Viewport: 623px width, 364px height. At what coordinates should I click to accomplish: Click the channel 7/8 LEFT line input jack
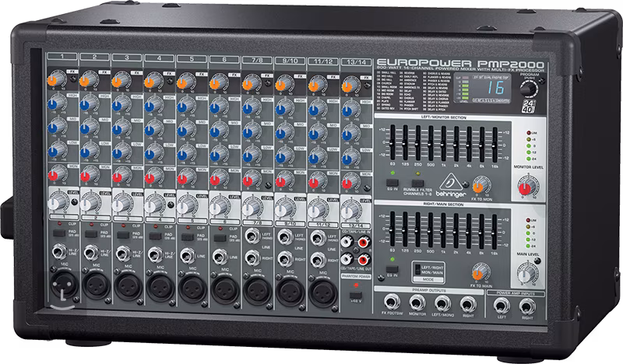pyautogui.click(x=252, y=234)
